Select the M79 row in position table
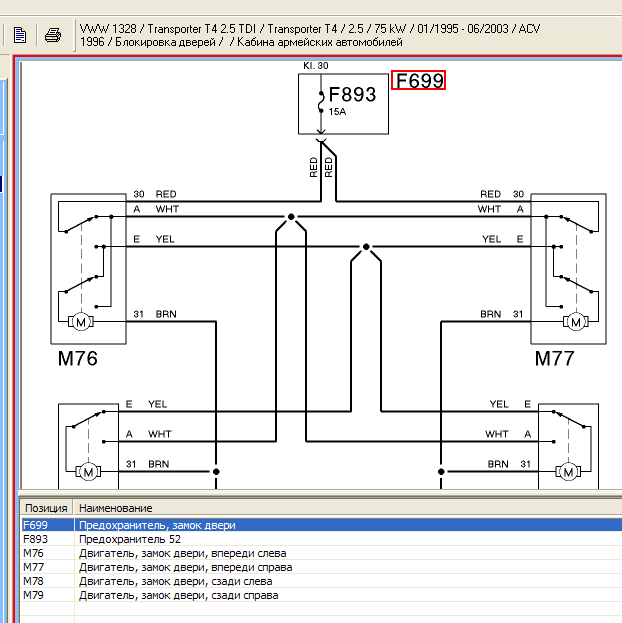The image size is (622, 623). (x=321, y=595)
